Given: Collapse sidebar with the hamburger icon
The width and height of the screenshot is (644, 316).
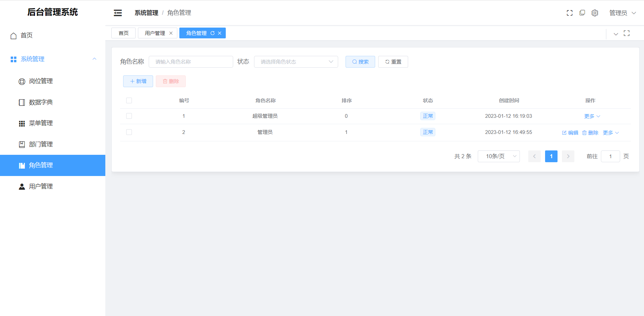Looking at the screenshot, I should [x=118, y=13].
